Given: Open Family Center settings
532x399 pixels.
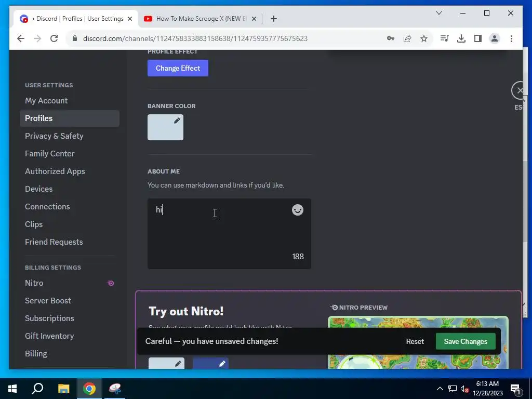Looking at the screenshot, I should click(x=70, y=154).
